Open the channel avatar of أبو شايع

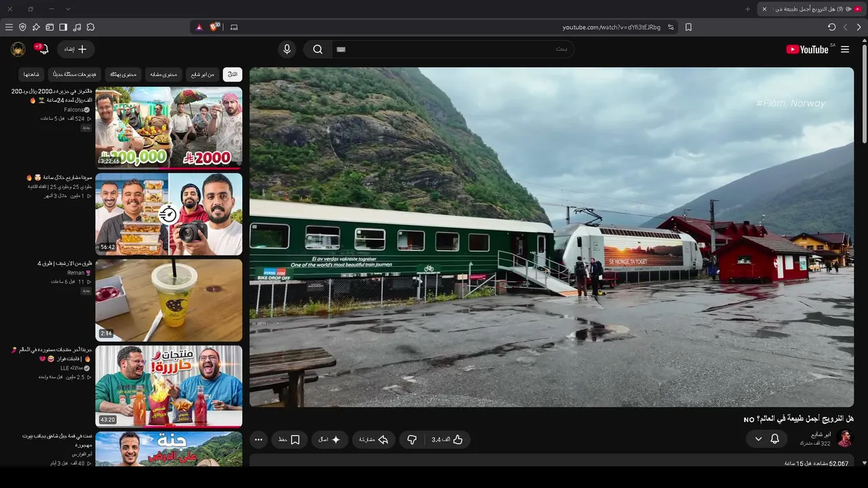click(x=844, y=439)
